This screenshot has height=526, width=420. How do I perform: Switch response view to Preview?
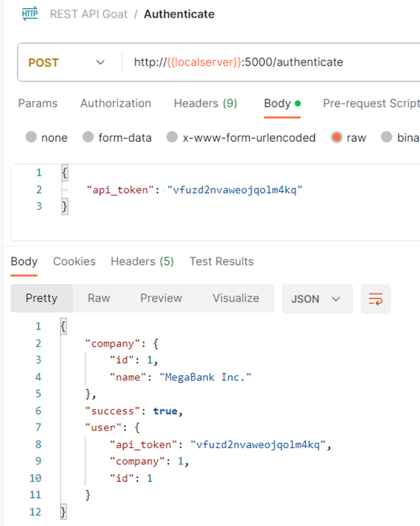(x=161, y=298)
